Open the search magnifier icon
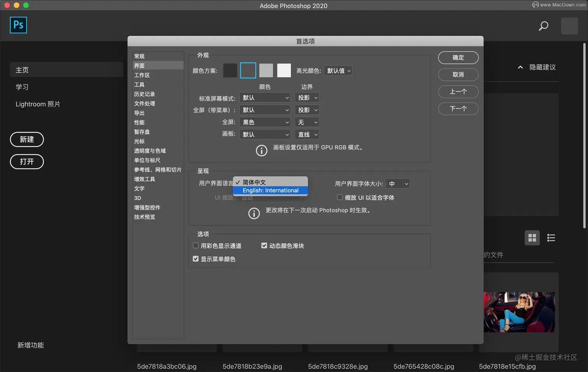The width and height of the screenshot is (588, 372). pos(543,26)
